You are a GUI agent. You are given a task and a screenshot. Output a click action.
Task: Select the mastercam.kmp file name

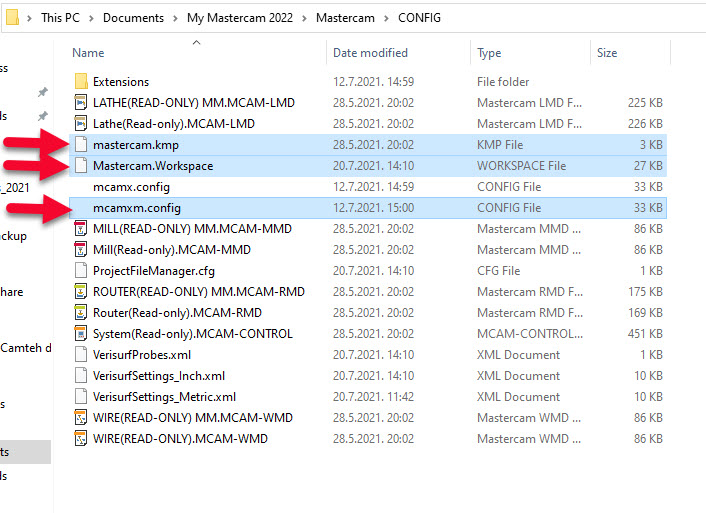pos(136,145)
